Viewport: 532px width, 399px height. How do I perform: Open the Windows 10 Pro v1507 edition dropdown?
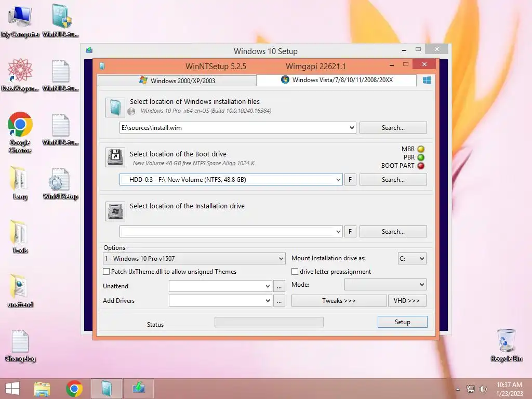tap(194, 259)
